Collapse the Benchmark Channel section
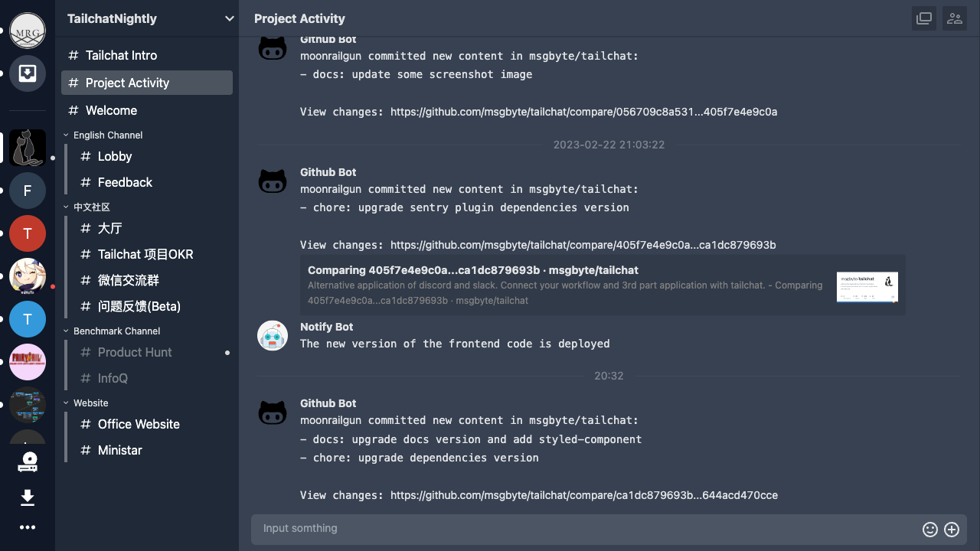This screenshot has height=551, width=980. [x=116, y=331]
